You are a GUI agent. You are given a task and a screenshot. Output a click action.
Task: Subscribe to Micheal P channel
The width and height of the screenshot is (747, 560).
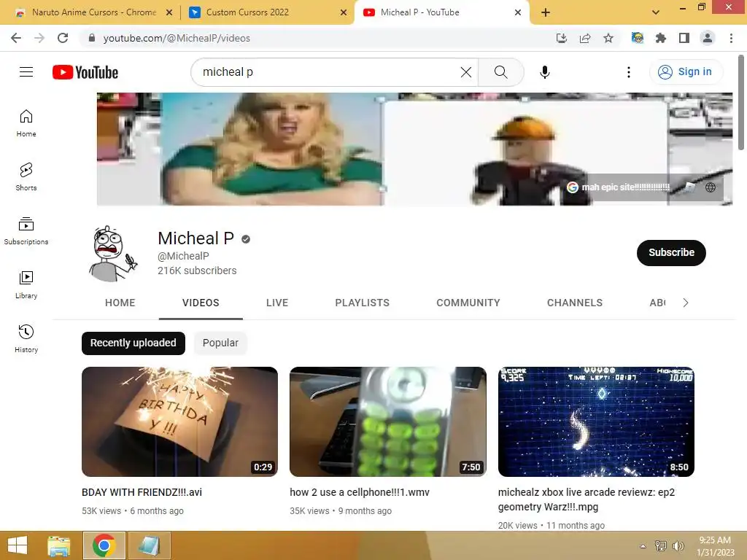(x=671, y=252)
